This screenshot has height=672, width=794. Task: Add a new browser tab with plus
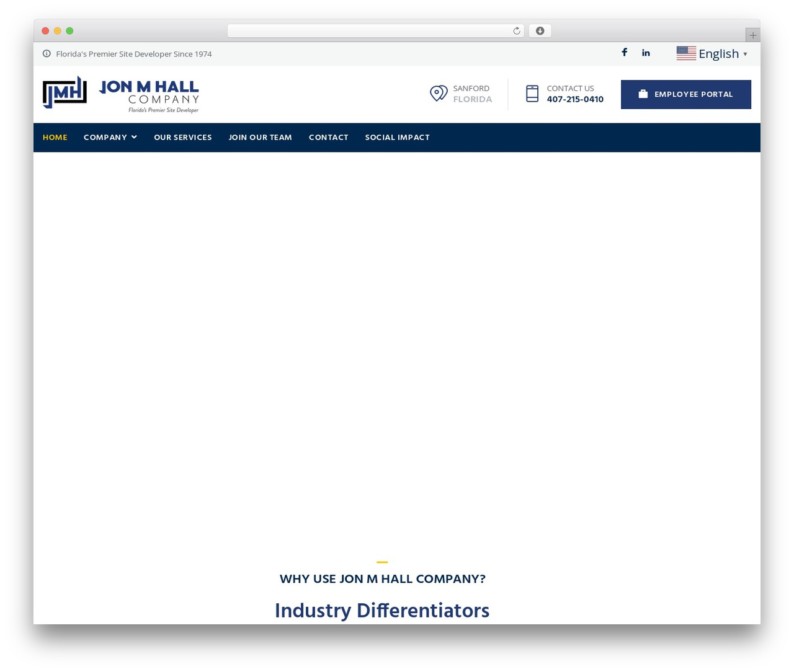[753, 35]
